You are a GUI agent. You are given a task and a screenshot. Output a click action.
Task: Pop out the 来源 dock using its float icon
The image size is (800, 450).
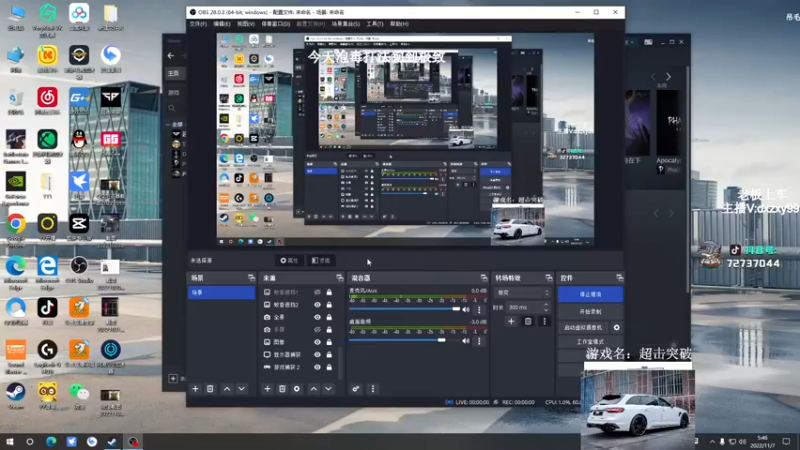[340, 278]
